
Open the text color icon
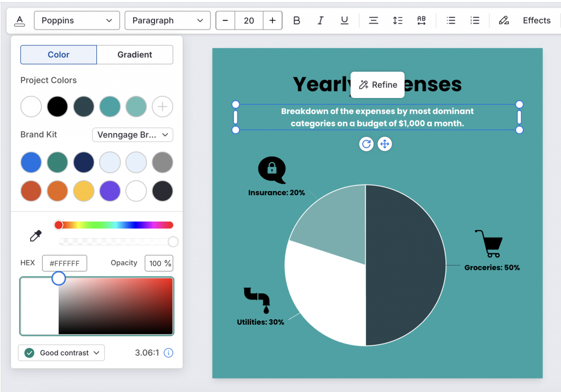coord(20,21)
